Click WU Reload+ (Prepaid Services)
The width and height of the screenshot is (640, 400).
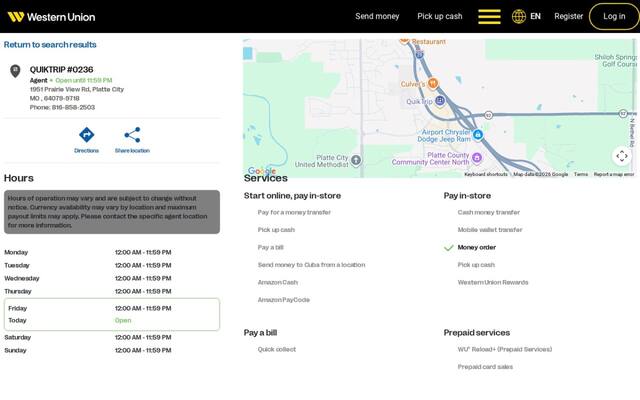click(504, 349)
